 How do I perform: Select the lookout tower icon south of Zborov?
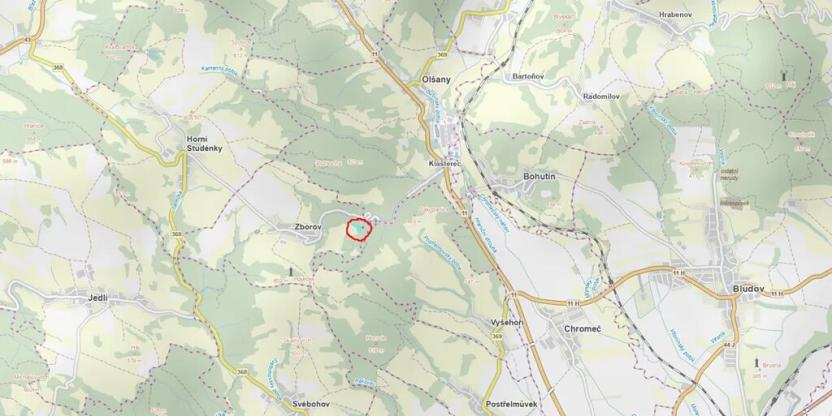pos(291,272)
